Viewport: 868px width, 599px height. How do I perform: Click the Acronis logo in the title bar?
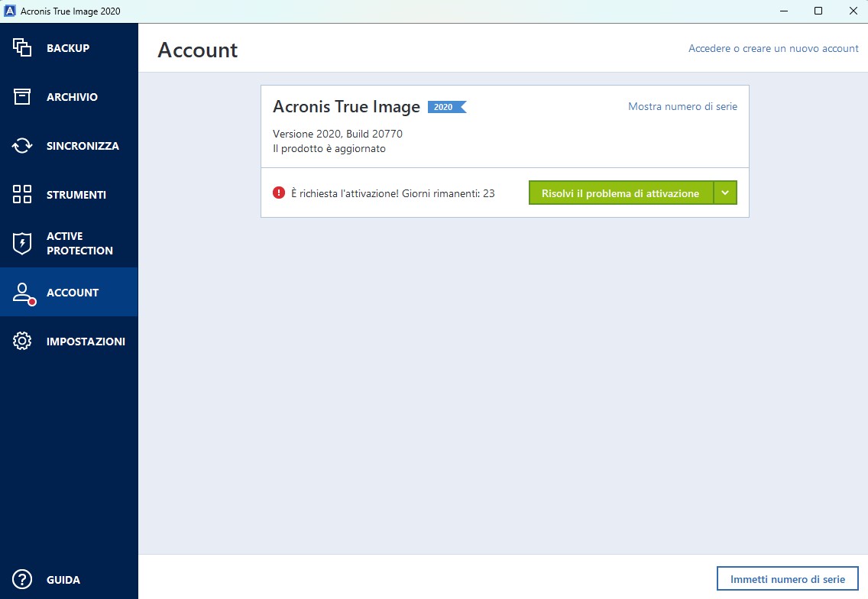(9, 11)
